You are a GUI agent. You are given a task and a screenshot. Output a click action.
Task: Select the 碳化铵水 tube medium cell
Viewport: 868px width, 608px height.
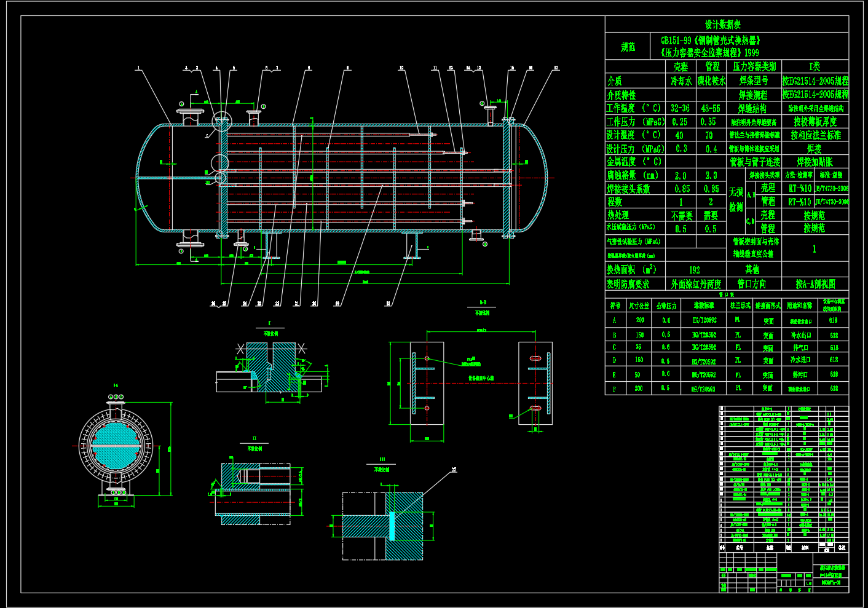point(711,81)
